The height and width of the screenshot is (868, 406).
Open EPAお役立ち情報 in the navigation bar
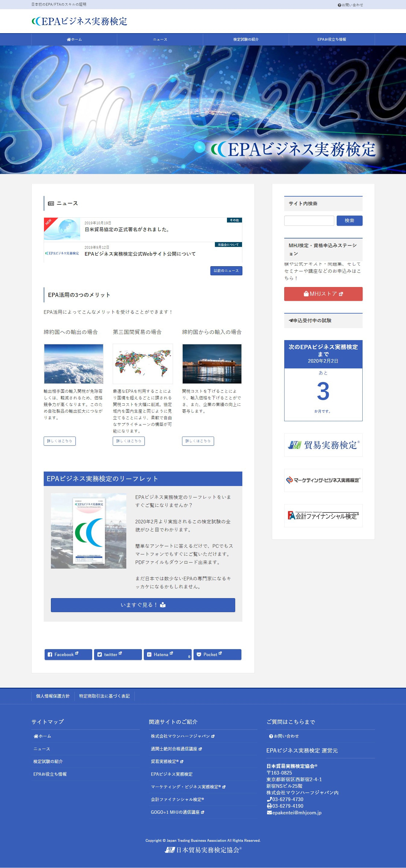(332, 39)
